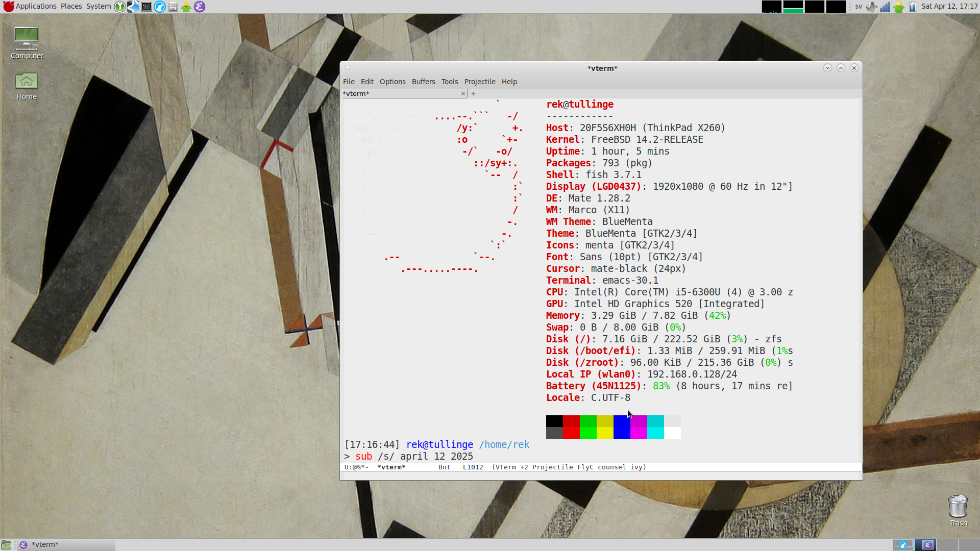Viewport: 980px width, 551px height.
Task: Open the terminal launcher in panel
Action: 146,7
